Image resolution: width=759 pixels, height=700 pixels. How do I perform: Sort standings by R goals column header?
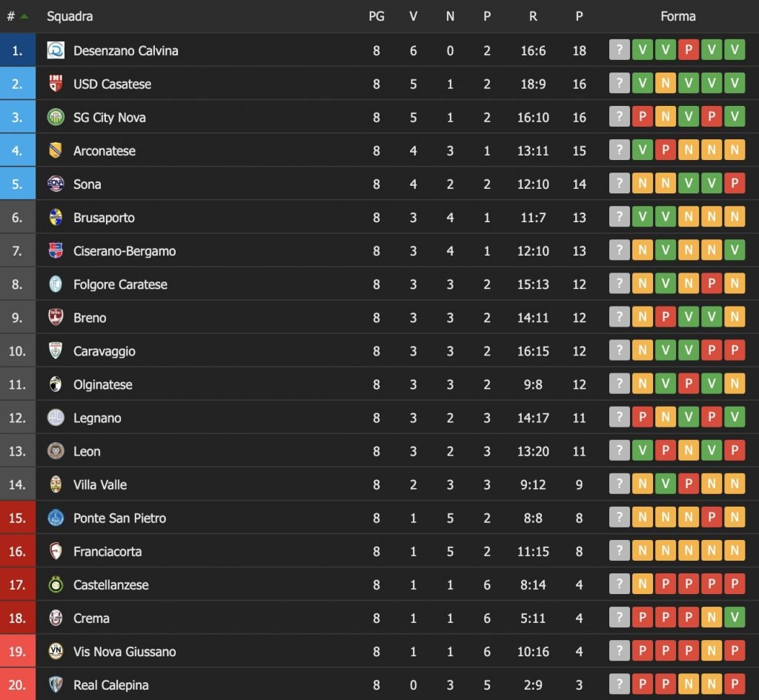pos(533,16)
